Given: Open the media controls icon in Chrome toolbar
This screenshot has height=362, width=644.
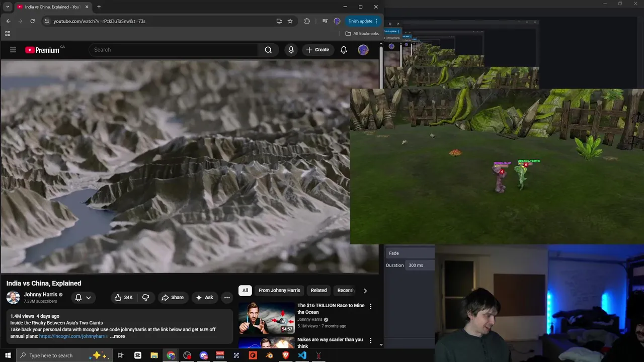Looking at the screenshot, I should [325, 21].
